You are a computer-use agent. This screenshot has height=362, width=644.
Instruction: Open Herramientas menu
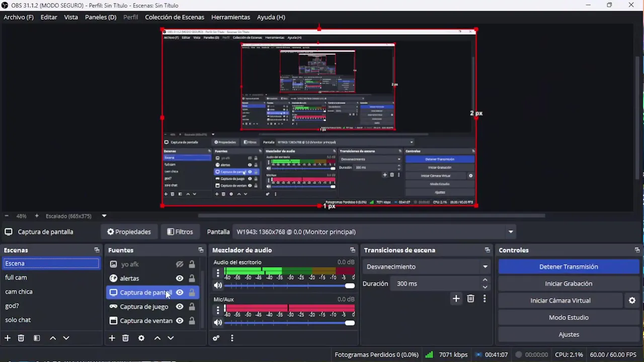coord(230,17)
